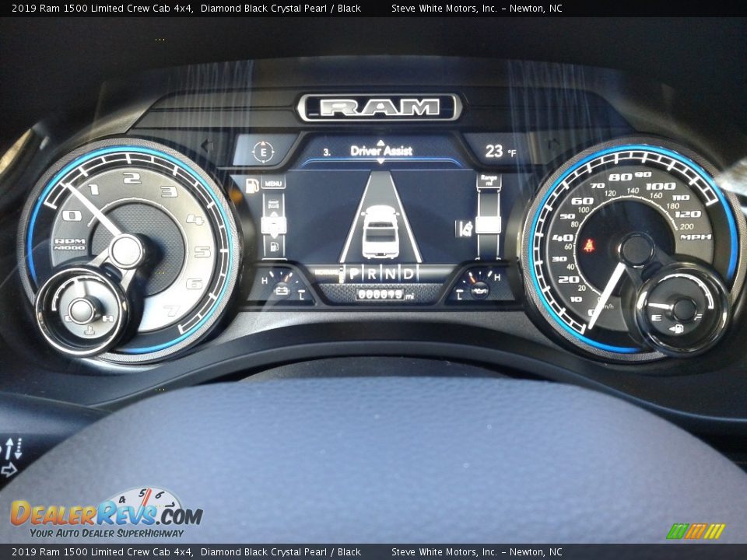This screenshot has height=560, width=747.
Task: Select the N gear indicator
Action: click(390, 274)
